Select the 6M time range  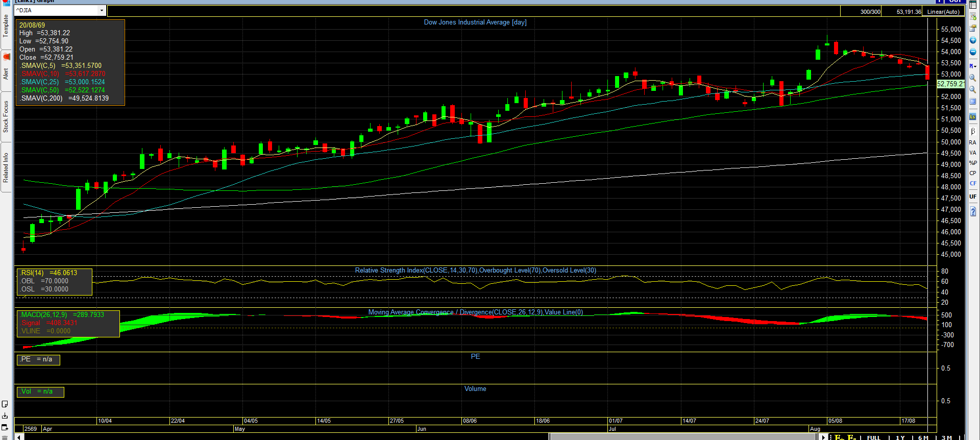coord(923,437)
